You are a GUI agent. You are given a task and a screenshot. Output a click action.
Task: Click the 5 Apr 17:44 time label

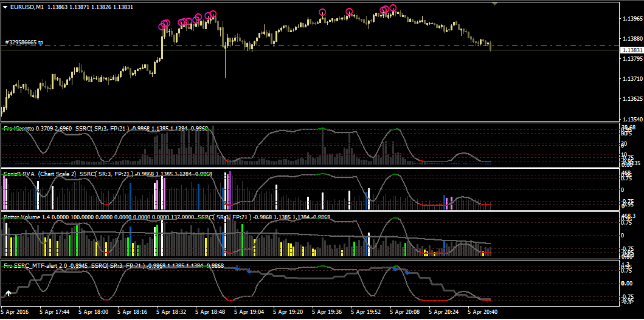[x=55, y=311]
